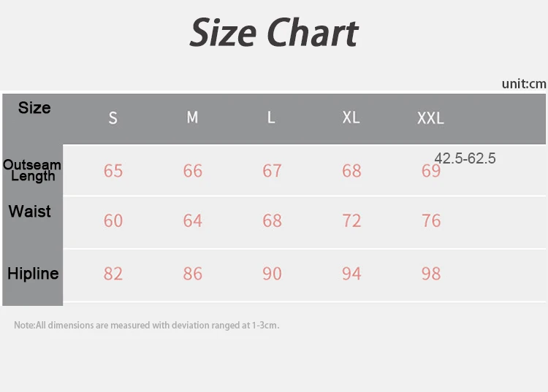Click the Size Chart title

[x=274, y=33]
